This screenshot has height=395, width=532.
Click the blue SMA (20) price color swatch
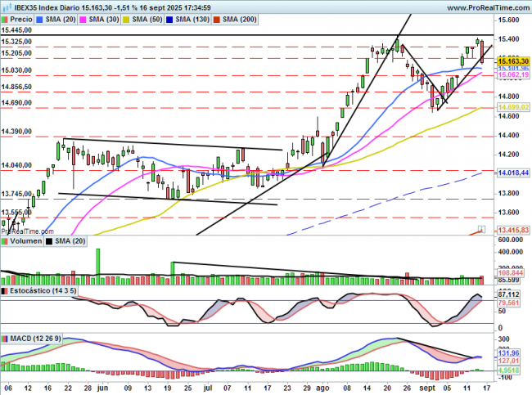(39, 20)
